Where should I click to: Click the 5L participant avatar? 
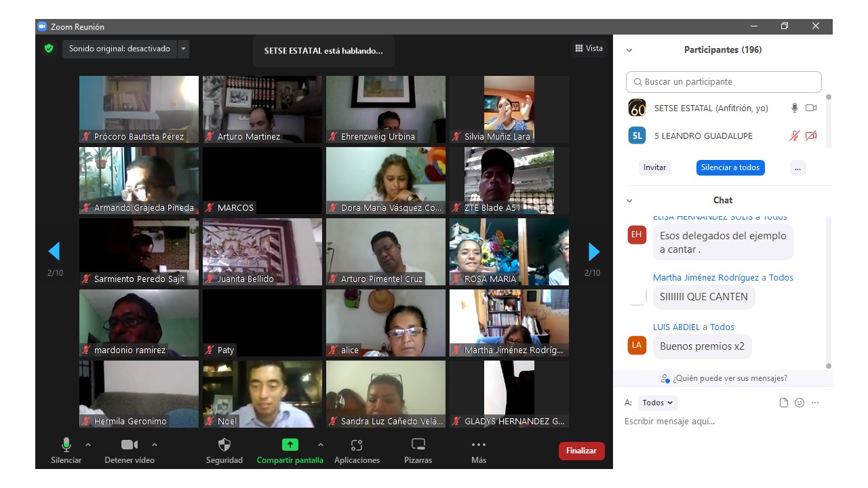(637, 136)
